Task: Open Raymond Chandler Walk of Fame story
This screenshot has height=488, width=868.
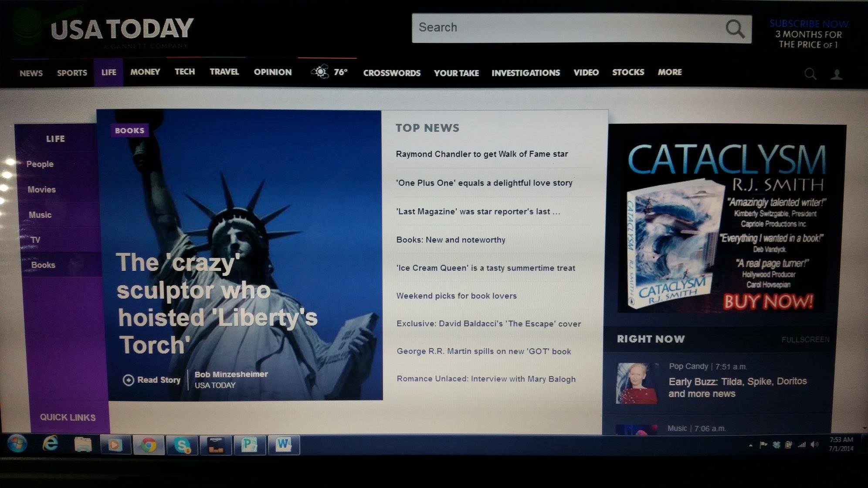Action: coord(482,154)
